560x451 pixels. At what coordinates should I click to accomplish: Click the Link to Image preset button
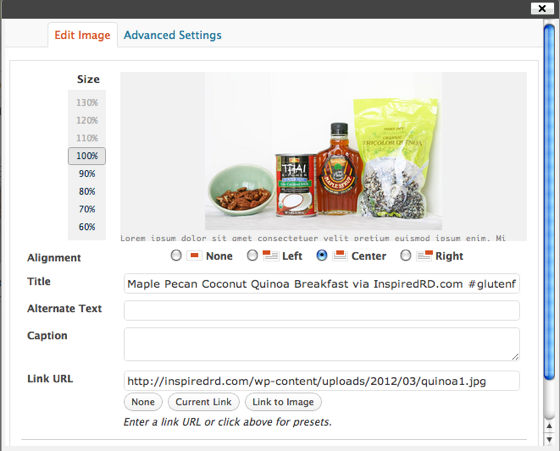pos(283,402)
